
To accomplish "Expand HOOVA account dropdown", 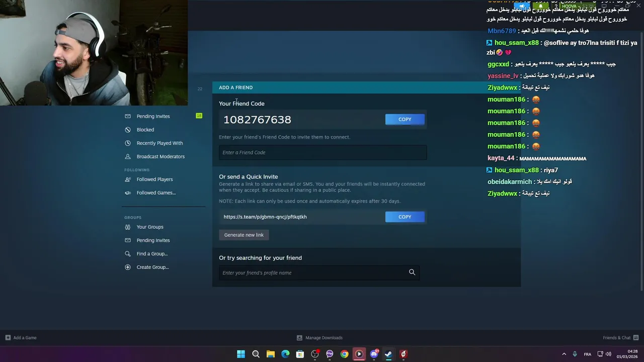I will pos(574,6).
